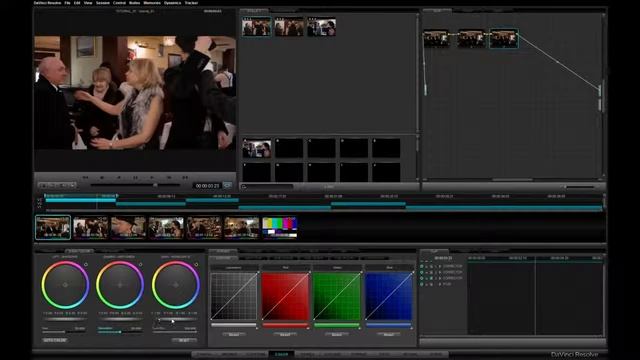The height and width of the screenshot is (360, 640).
Task: Click the green intensity slider below Green curve
Action: point(337,325)
